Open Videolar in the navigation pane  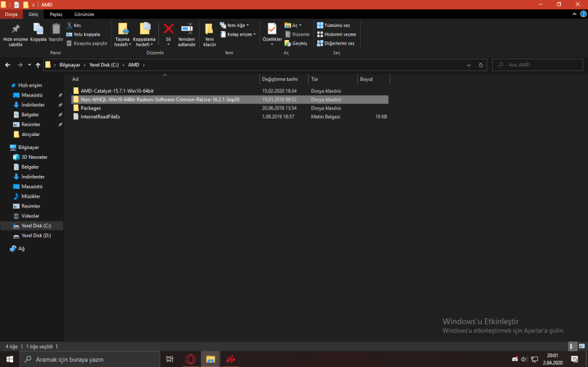pos(30,216)
